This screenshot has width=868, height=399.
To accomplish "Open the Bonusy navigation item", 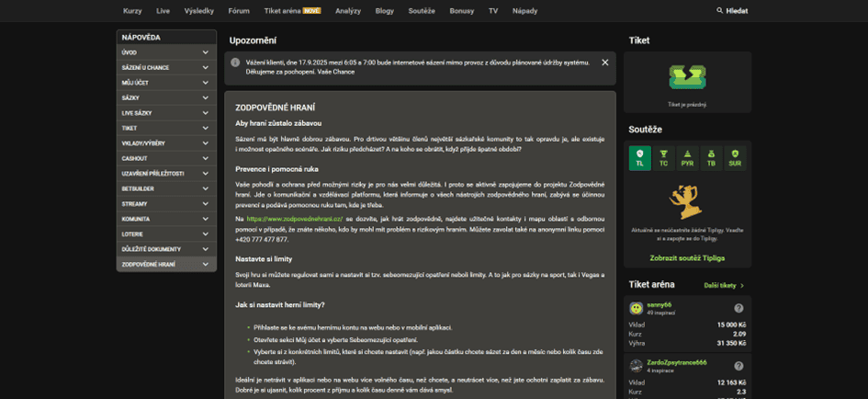I will click(462, 10).
